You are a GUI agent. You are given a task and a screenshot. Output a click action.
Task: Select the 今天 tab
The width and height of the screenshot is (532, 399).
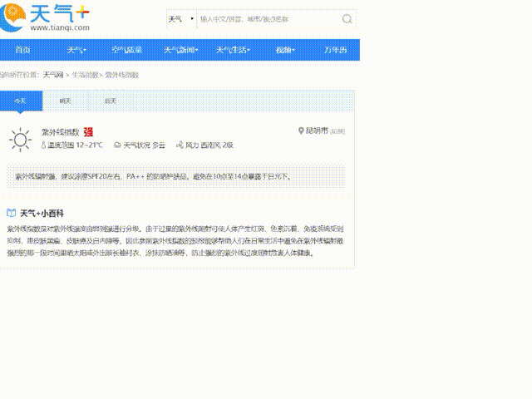click(21, 101)
